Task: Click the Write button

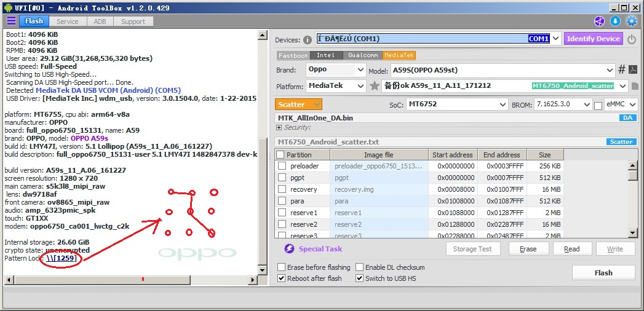Action: (x=615, y=249)
